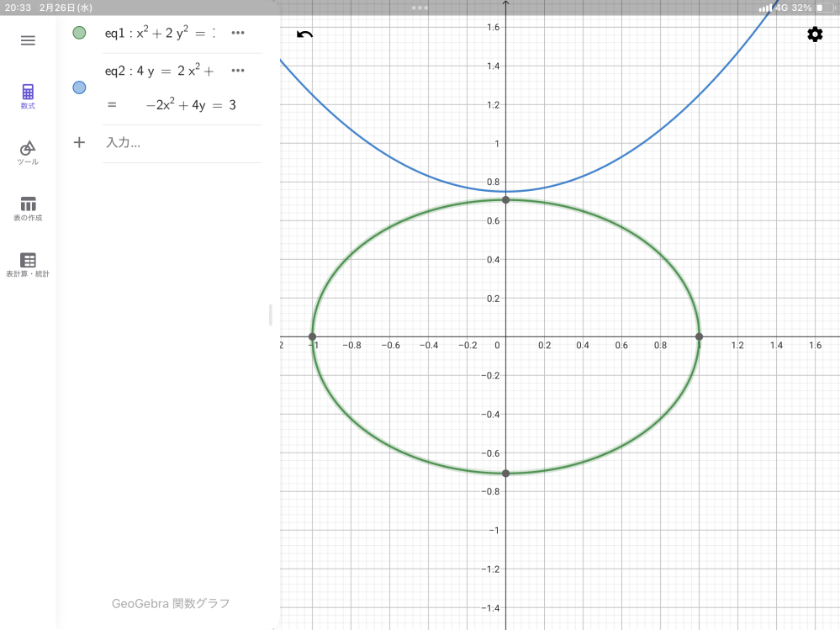Viewport: 840px width, 630px height.
Task: Open the 表計算・統計 spreadsheet icon
Action: click(28, 264)
